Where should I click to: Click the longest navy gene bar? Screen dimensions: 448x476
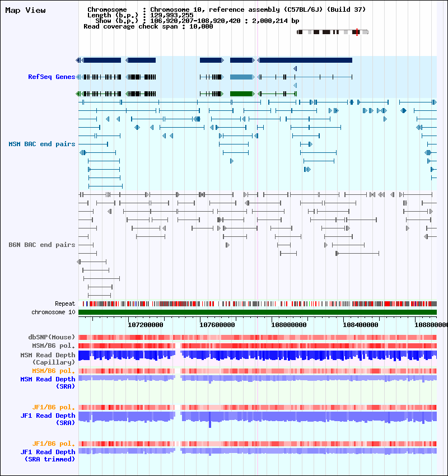point(305,60)
